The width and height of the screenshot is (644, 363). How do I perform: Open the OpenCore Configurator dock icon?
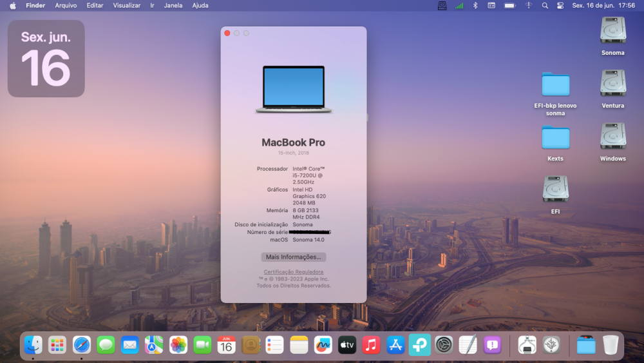pyautogui.click(x=551, y=345)
